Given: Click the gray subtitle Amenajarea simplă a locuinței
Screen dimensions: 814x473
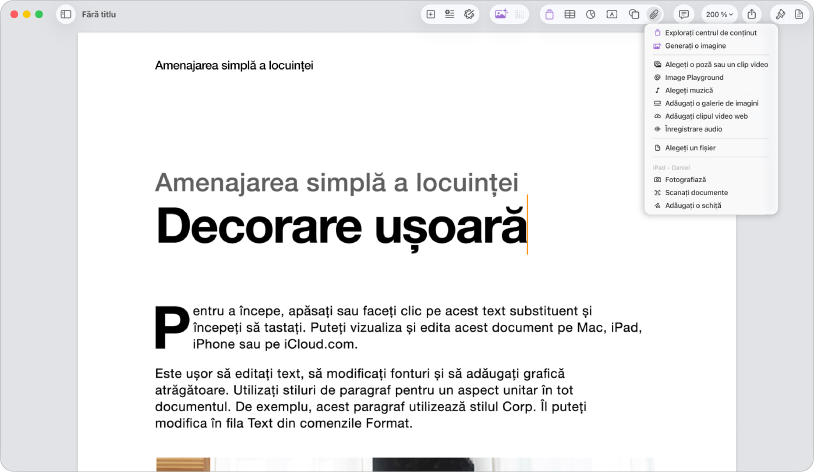Looking at the screenshot, I should pyautogui.click(x=336, y=183).
